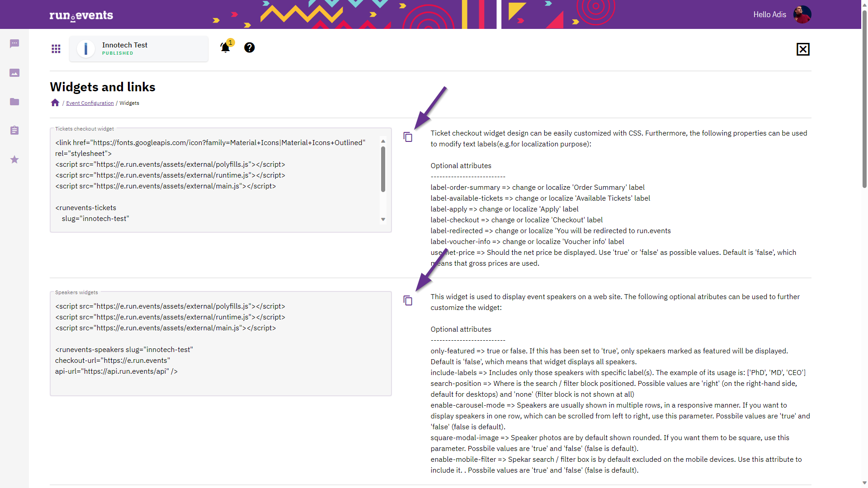This screenshot has height=488, width=868.
Task: Click the 'Widgets and links' heading
Action: click(103, 87)
